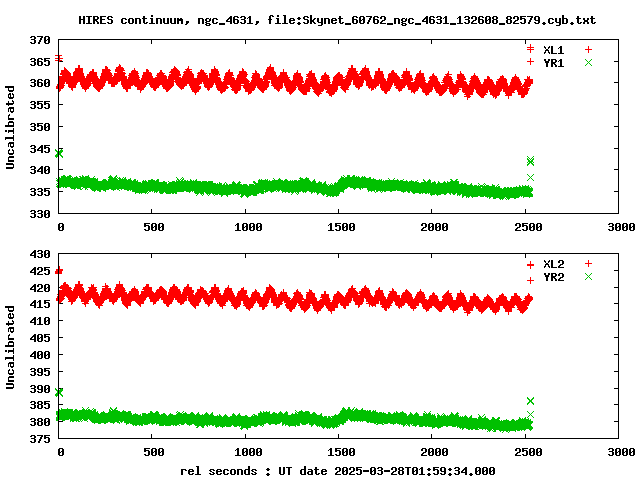Click the 2000 x-axis label under the top plot
640x480 pixels.
(x=434, y=227)
